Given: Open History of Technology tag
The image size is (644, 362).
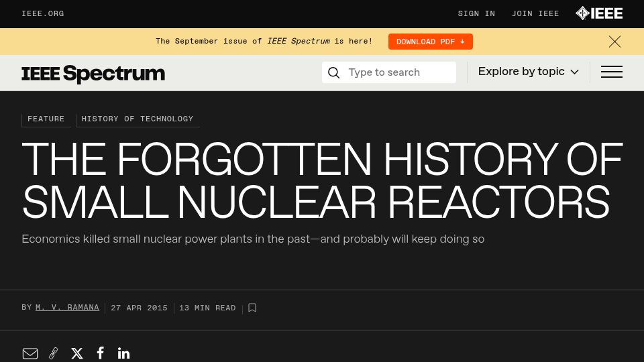Looking at the screenshot, I should 137,119.
